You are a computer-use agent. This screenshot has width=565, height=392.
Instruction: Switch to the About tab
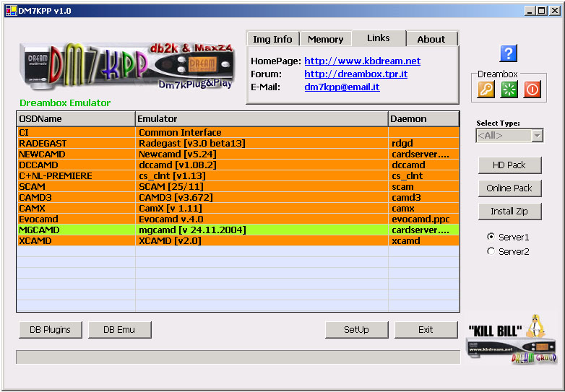point(431,39)
